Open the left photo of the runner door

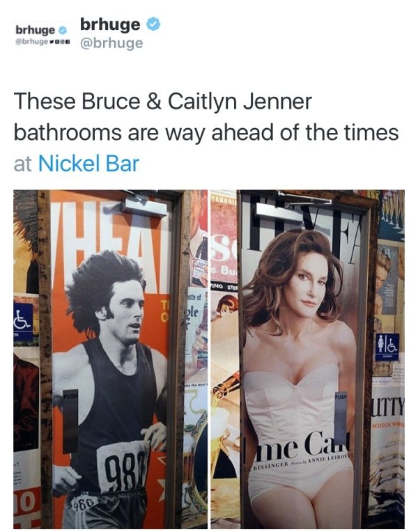(x=110, y=359)
